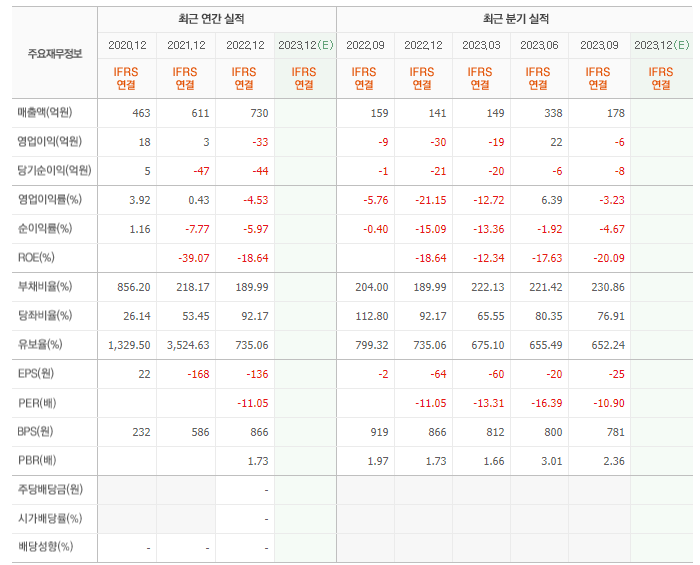Click the 2021.12 annual column header
Screen dimensions: 700x565
pyautogui.click(x=186, y=45)
